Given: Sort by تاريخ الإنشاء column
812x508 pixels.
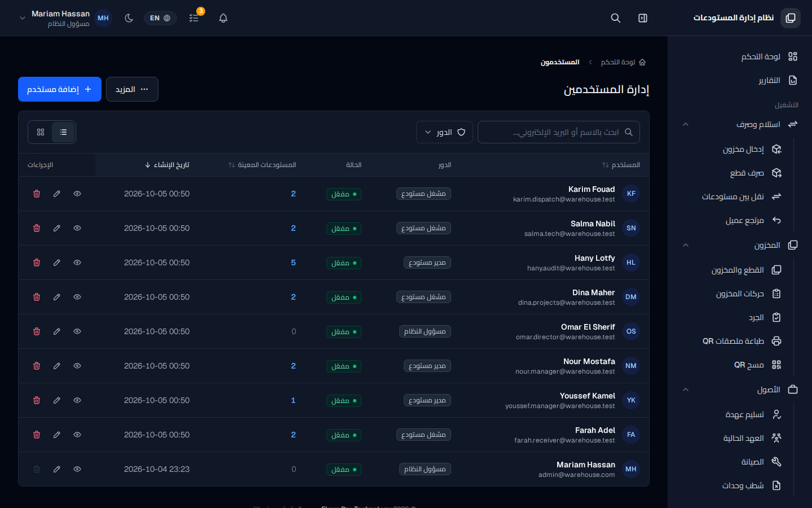Looking at the screenshot, I should (x=167, y=165).
